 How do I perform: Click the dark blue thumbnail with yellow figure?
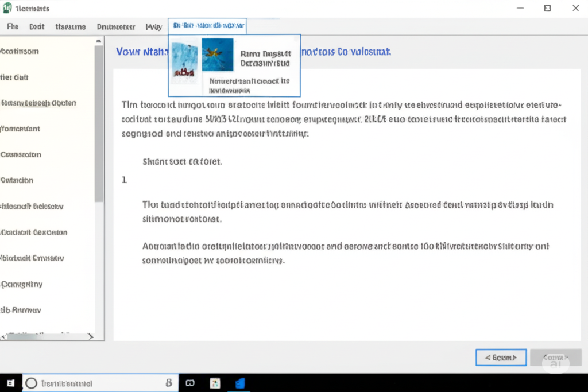point(218,55)
